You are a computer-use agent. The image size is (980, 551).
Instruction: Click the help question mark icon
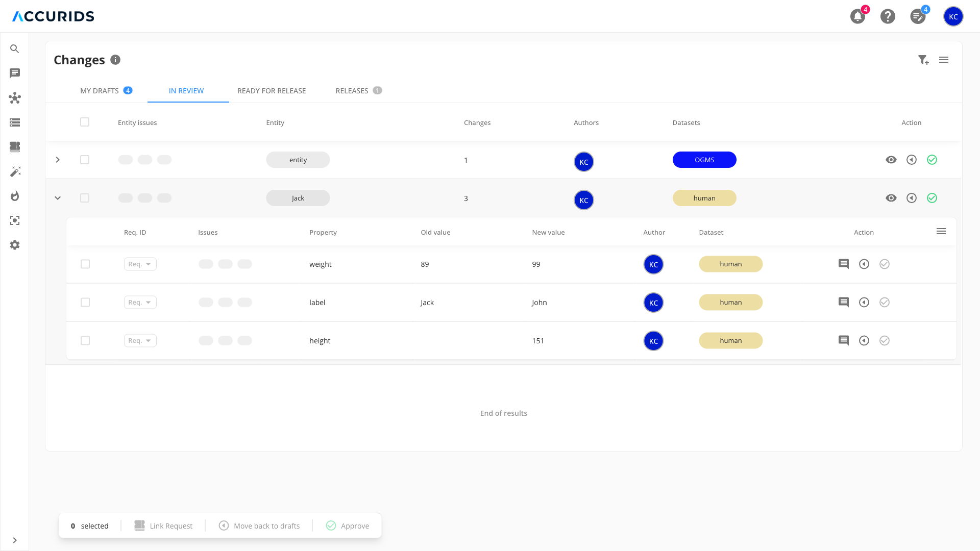click(888, 16)
